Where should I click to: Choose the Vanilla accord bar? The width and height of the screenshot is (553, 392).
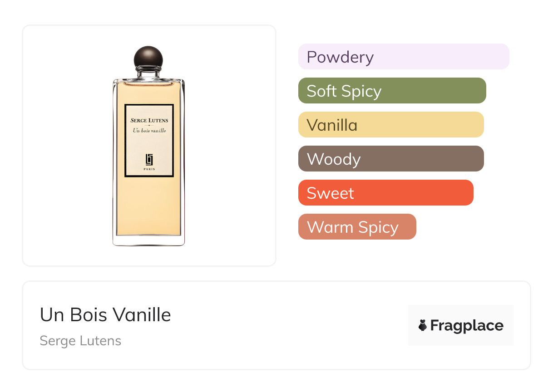pyautogui.click(x=390, y=125)
